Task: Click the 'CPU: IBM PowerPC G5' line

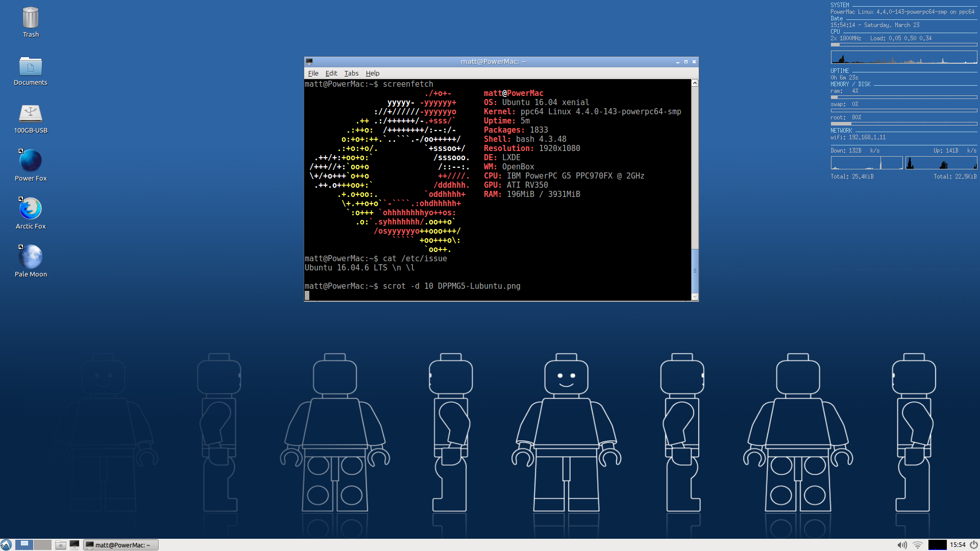Action: (564, 176)
